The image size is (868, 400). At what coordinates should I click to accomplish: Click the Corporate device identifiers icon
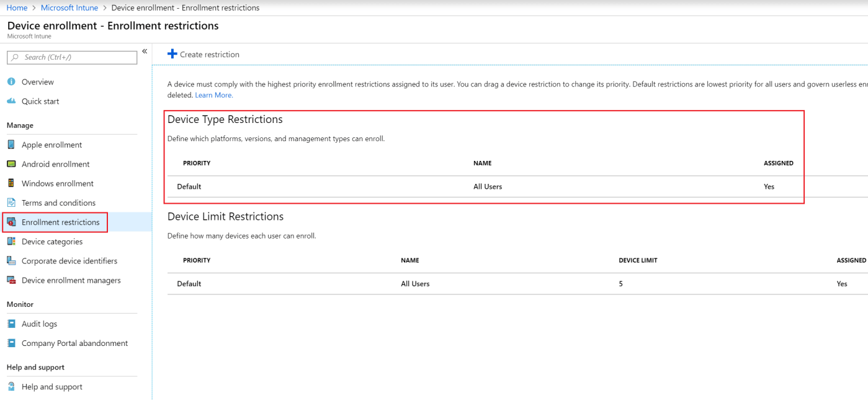coord(11,260)
